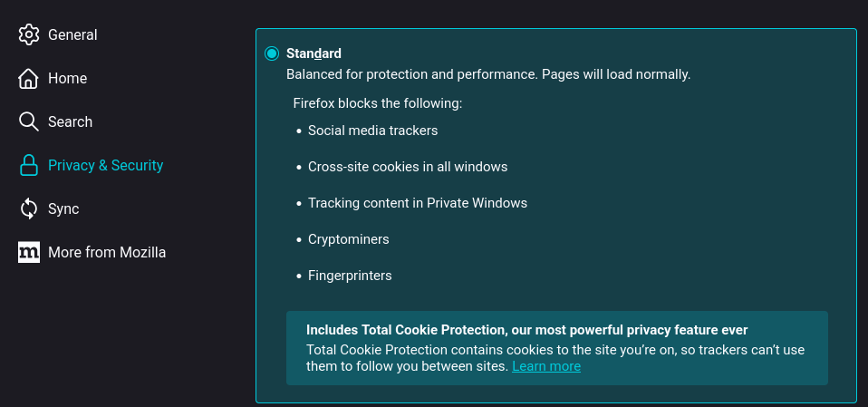Screen dimensions: 868x407
Task: Click the Sync arrows icon
Action: pos(29,209)
